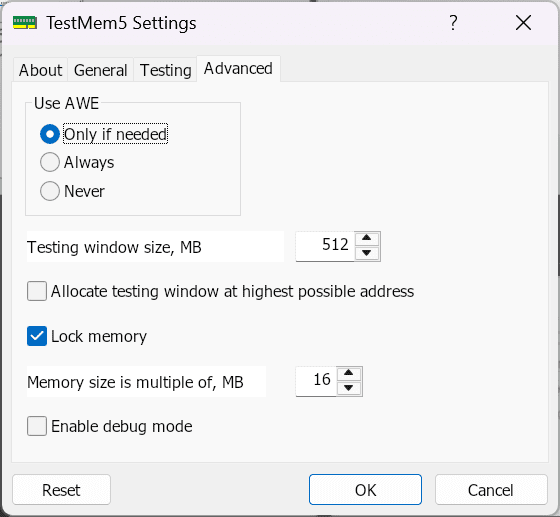The height and width of the screenshot is (517, 560).
Task: Click the question mark help icon
Action: pyautogui.click(x=453, y=22)
